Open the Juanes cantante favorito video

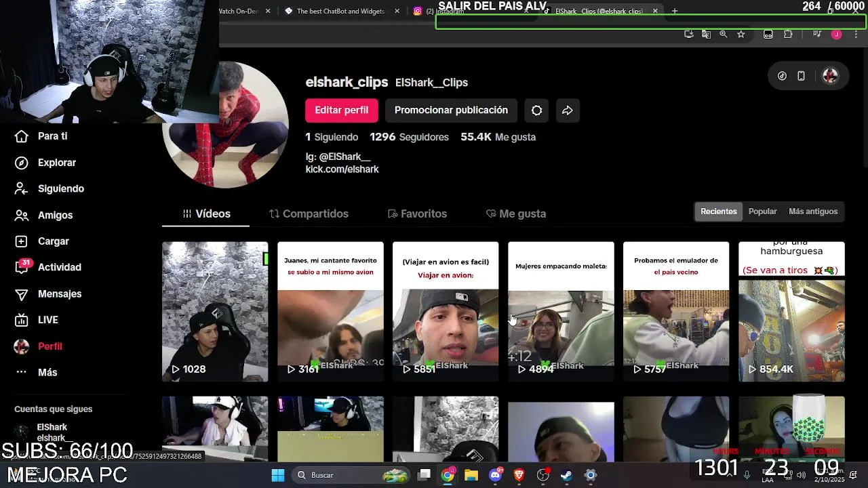point(330,312)
